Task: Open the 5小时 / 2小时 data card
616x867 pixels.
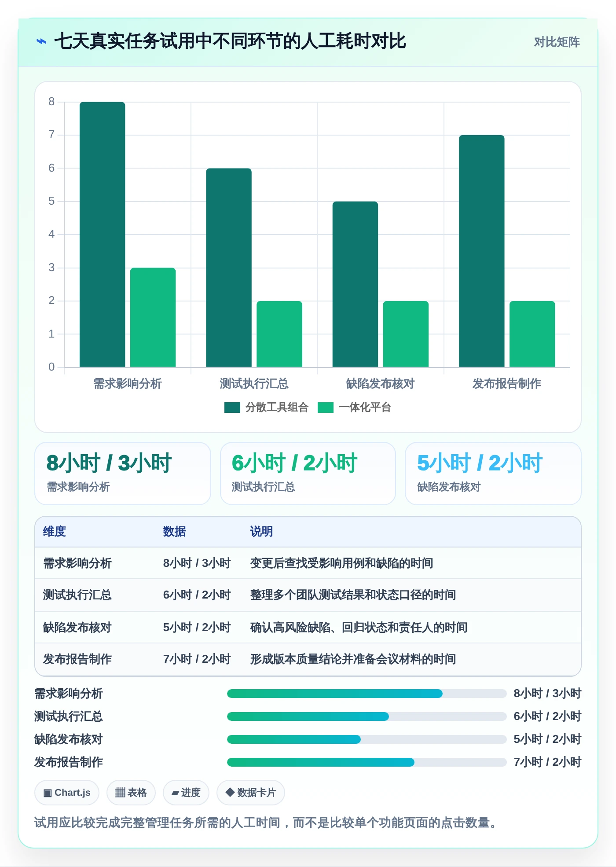Action: tap(493, 474)
